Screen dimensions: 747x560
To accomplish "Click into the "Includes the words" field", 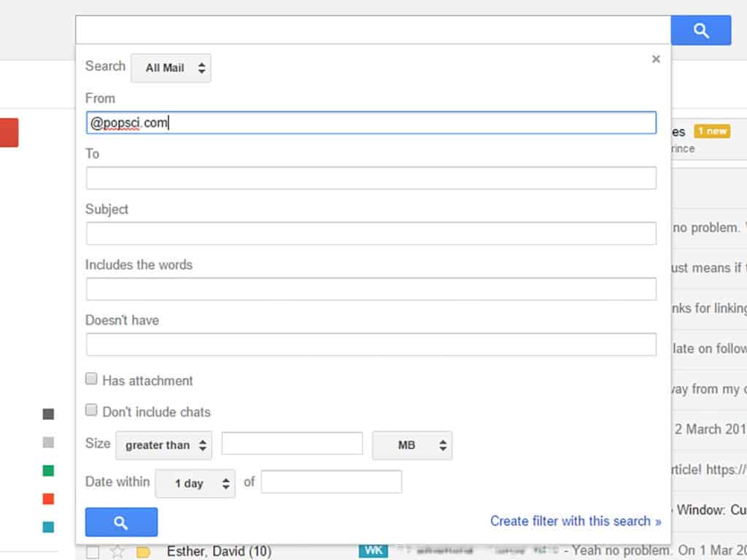I will 371,289.
